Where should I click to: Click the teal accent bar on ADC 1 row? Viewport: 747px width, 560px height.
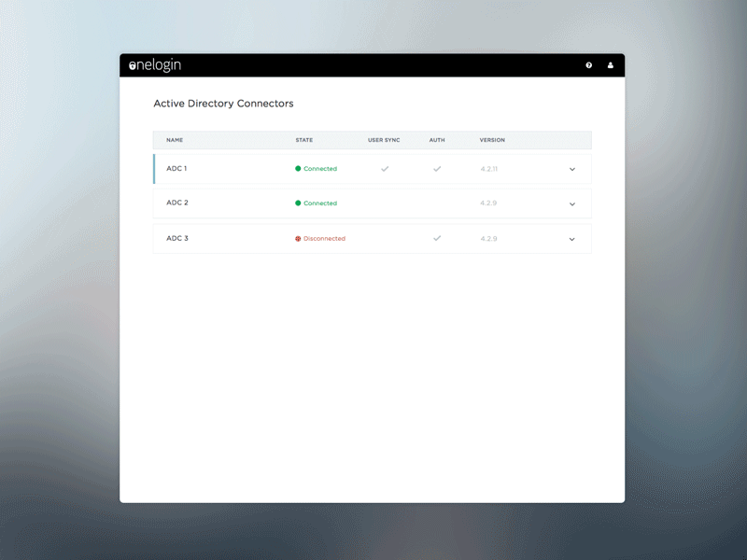(155, 169)
